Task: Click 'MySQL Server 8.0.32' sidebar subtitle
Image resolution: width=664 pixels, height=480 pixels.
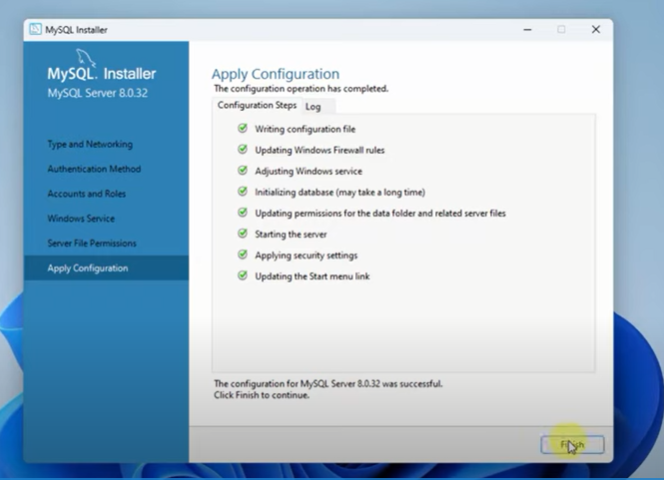Action: coord(97,93)
